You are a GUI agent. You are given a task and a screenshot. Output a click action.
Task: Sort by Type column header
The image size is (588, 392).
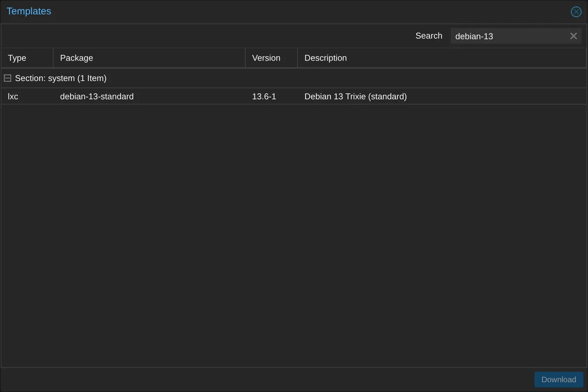coord(27,58)
